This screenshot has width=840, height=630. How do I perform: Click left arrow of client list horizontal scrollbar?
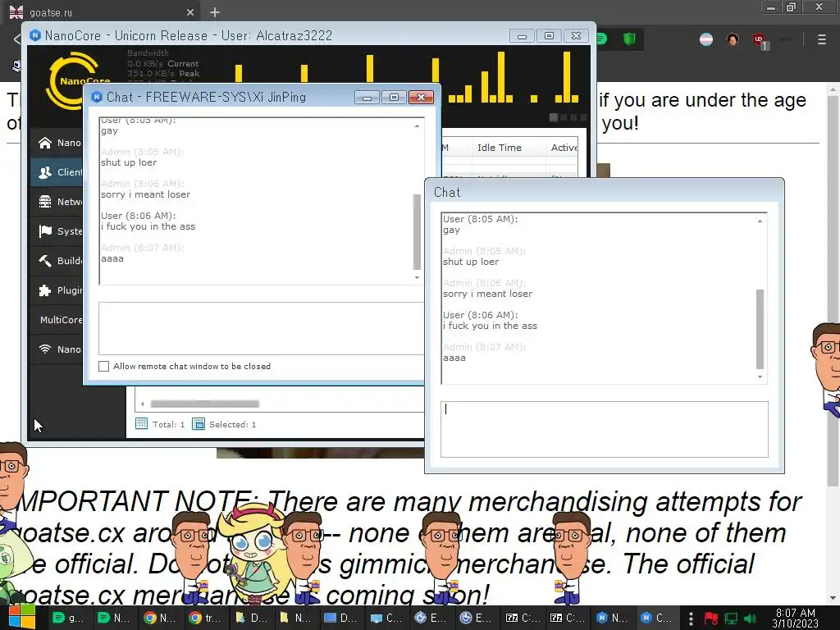143,404
